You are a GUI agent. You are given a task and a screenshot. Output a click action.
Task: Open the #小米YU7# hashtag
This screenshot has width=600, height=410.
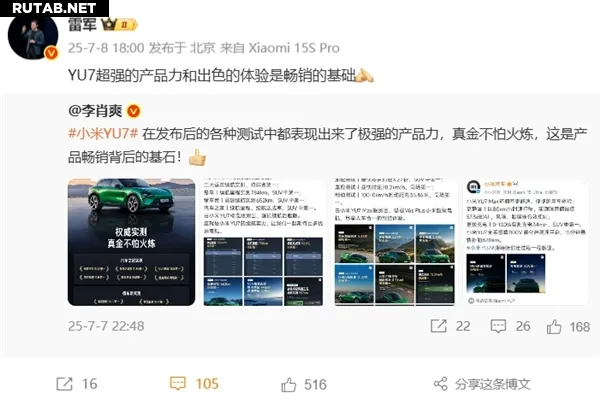[103, 134]
